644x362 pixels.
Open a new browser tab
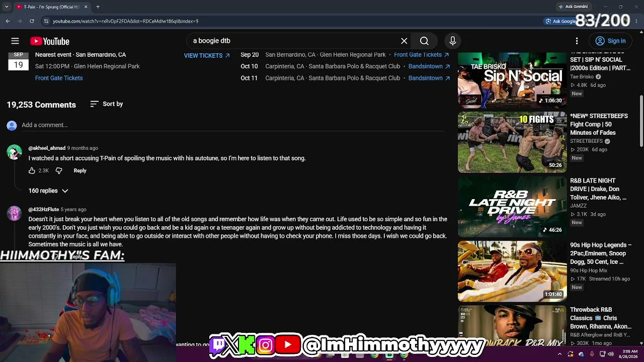pyautogui.click(x=98, y=7)
